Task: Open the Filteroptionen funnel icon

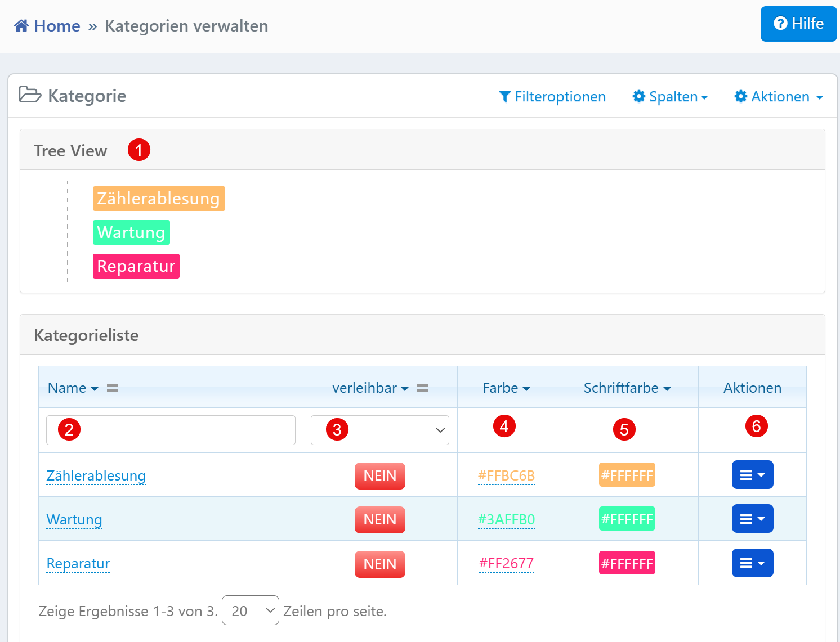Action: (504, 96)
